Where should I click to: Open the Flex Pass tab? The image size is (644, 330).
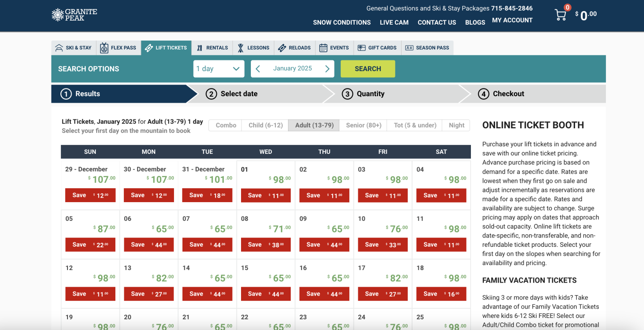point(119,48)
